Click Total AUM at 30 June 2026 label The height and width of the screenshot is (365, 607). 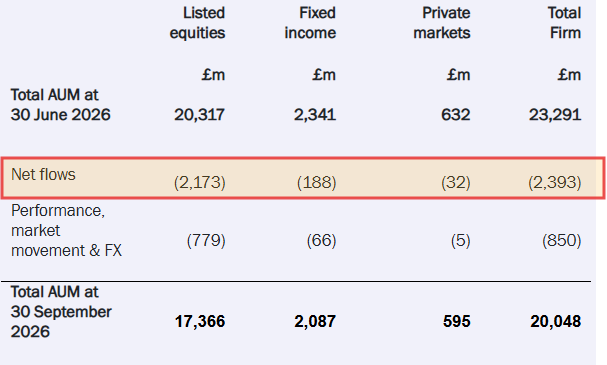(x=60, y=105)
